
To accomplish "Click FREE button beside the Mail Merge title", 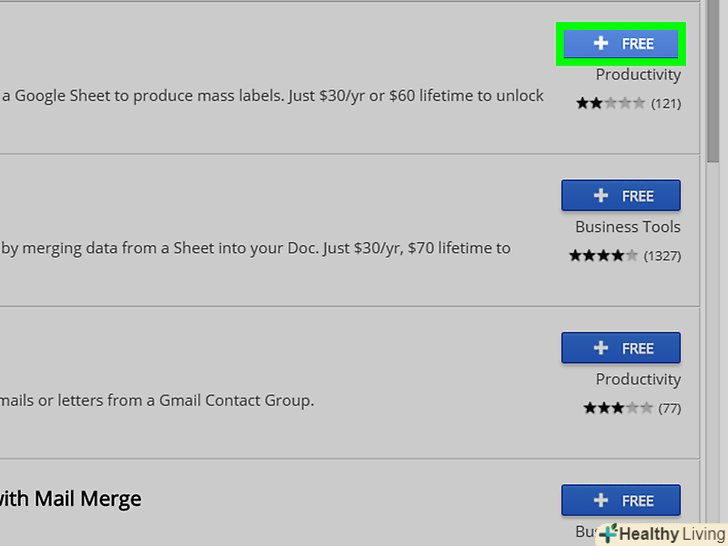I will 621,500.
